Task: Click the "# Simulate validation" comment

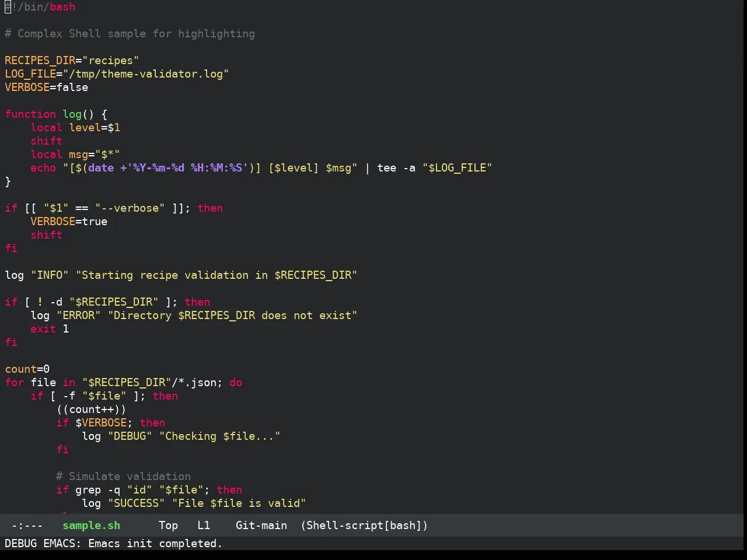Action: pos(123,477)
